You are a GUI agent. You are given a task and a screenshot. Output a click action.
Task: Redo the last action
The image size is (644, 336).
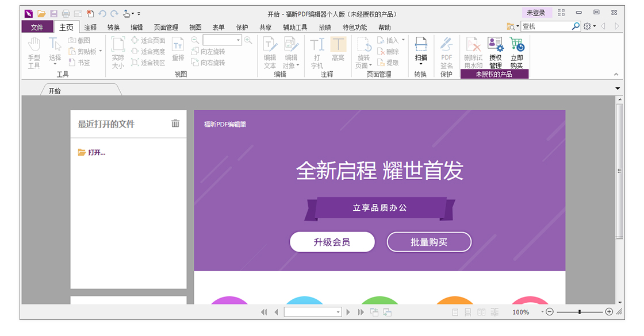[x=114, y=14]
